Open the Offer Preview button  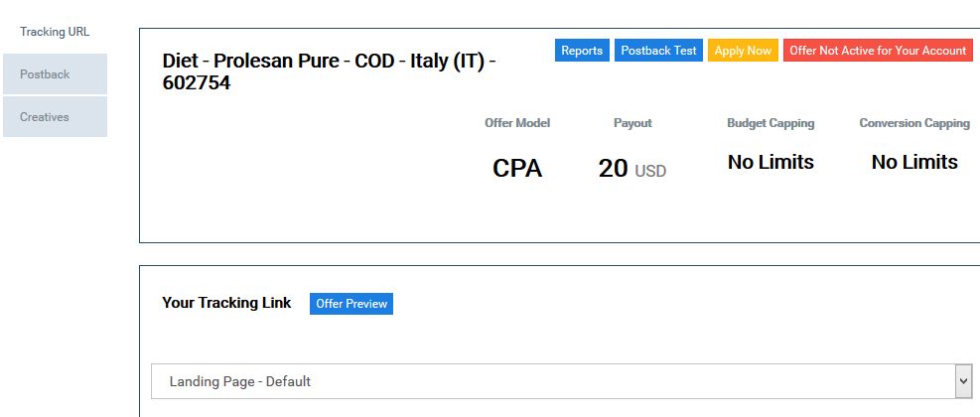(351, 303)
